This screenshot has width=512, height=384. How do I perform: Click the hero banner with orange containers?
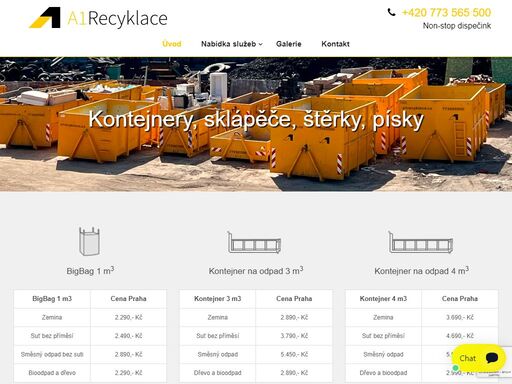[x=256, y=124]
